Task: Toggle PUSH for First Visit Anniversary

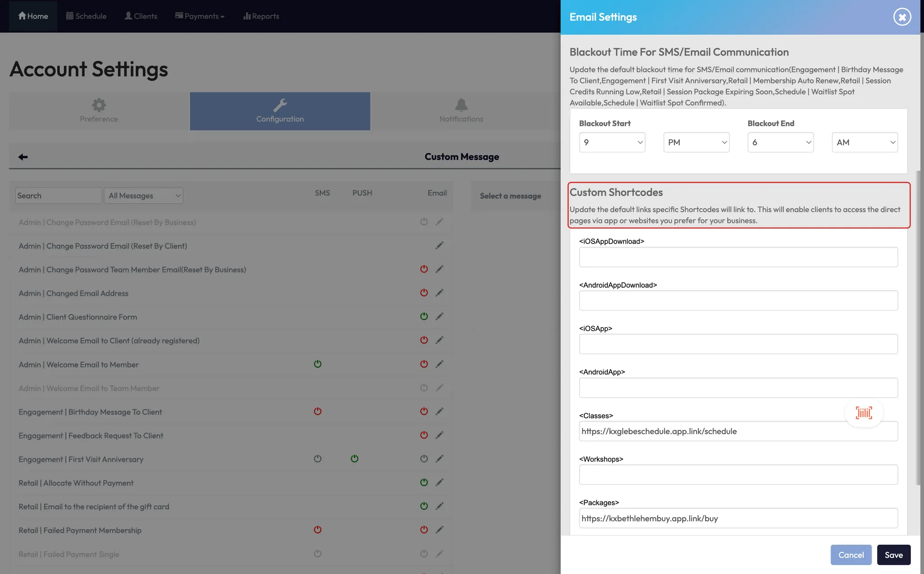Action: click(355, 459)
